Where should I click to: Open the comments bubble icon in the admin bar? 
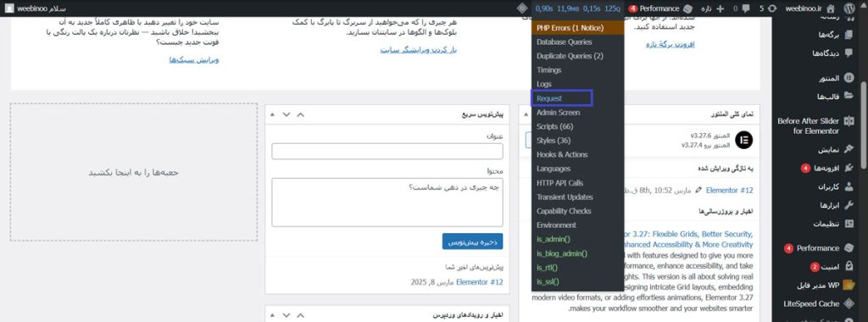point(746,8)
